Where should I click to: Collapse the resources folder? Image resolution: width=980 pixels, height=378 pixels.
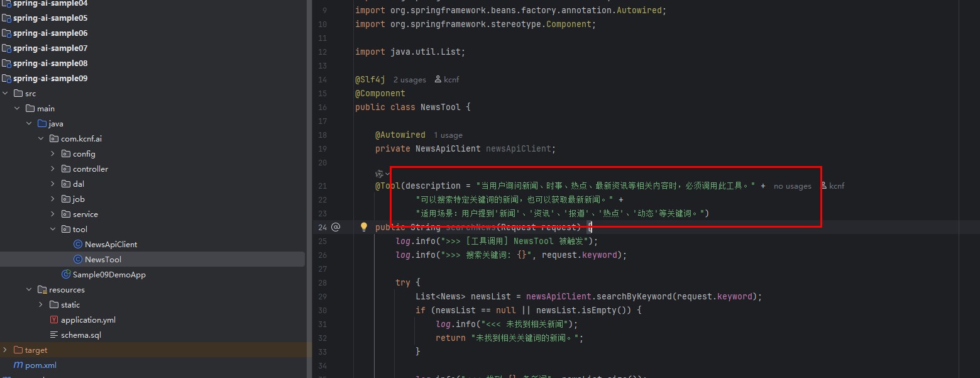click(30, 289)
